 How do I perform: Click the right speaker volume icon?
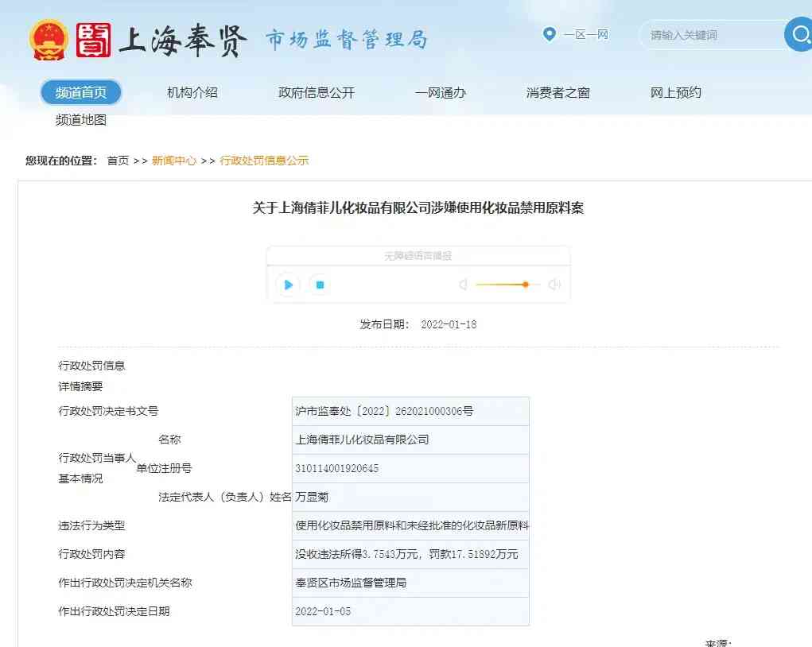coord(554,285)
